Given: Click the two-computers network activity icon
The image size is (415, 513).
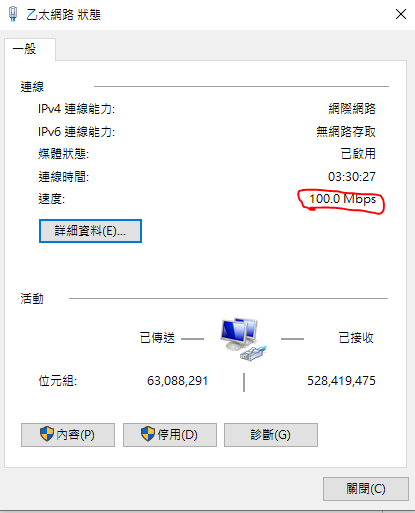Looking at the screenshot, I should [243, 339].
